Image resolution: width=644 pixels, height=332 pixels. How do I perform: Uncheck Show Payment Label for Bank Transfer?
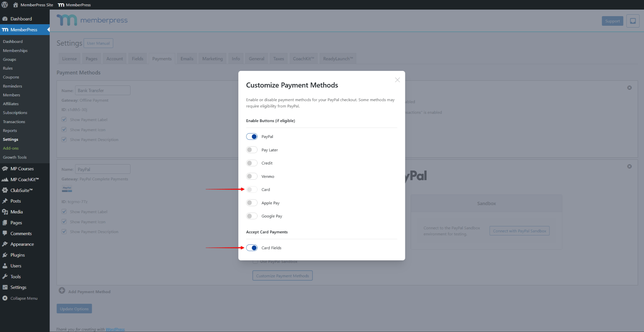click(x=64, y=119)
